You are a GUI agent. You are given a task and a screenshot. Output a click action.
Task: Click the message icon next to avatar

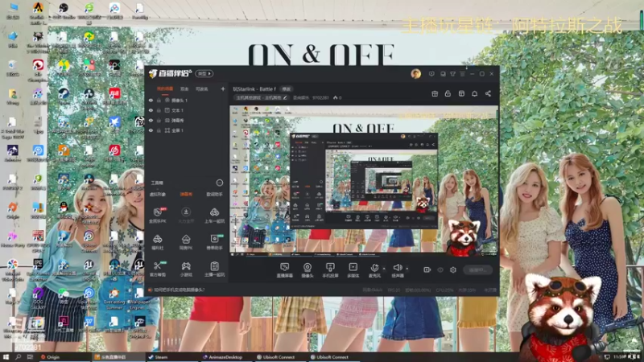[431, 74]
